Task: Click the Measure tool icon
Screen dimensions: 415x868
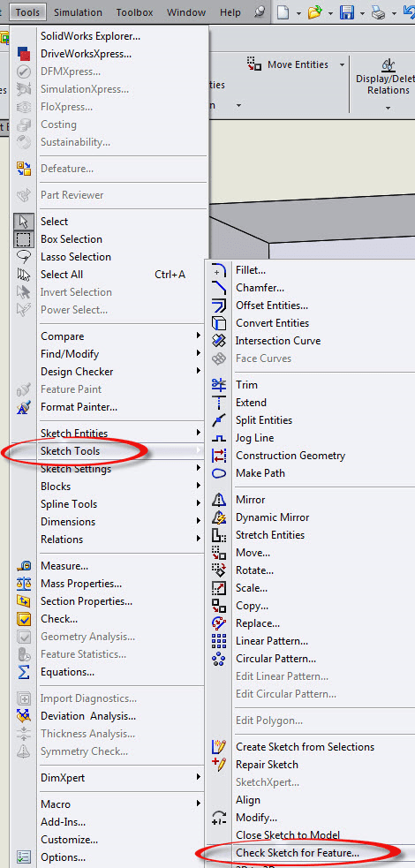Action: click(25, 566)
